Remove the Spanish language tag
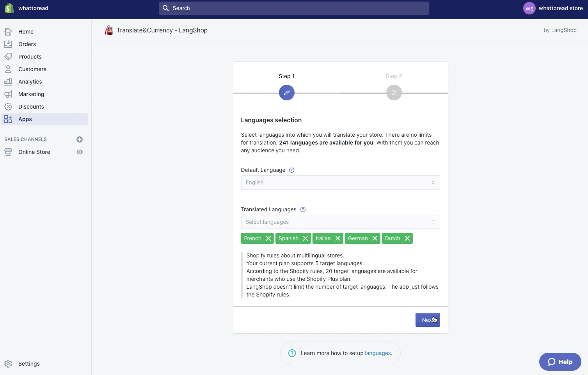 coord(306,238)
